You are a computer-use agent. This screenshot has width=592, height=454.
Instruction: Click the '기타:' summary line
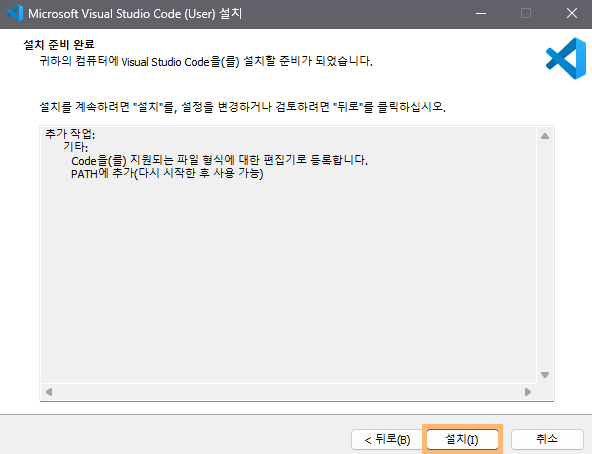(x=76, y=147)
